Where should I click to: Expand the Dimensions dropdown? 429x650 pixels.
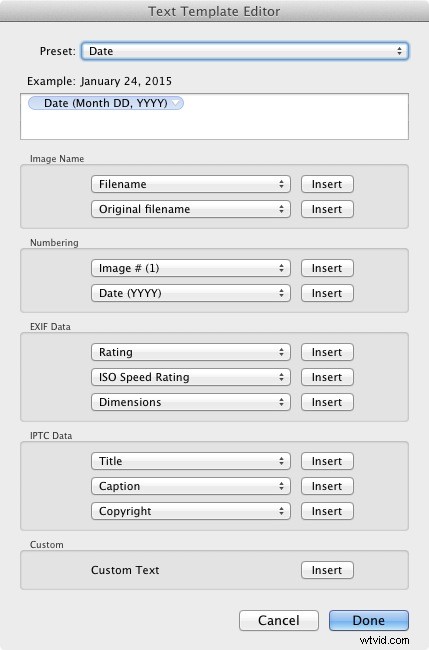coord(191,402)
